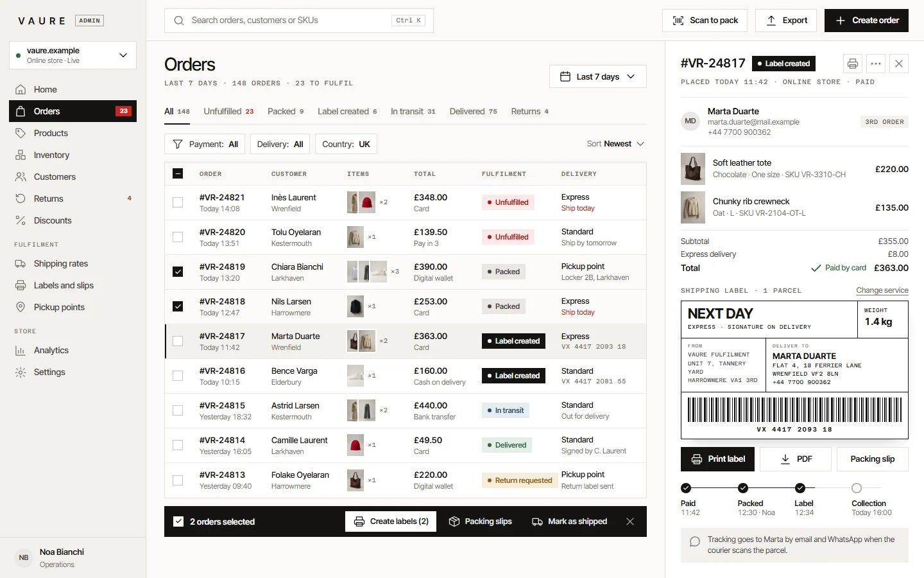Tick the checkbox for order #VR-24820

(x=178, y=237)
